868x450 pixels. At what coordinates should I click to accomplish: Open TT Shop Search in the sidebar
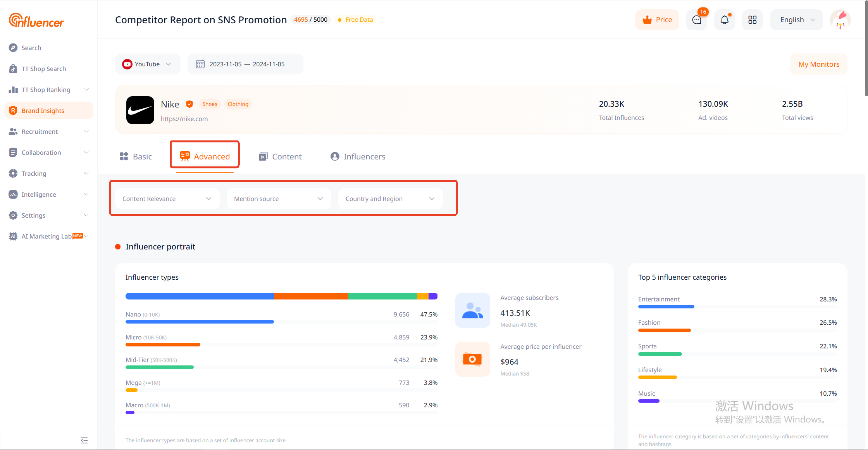(x=43, y=69)
